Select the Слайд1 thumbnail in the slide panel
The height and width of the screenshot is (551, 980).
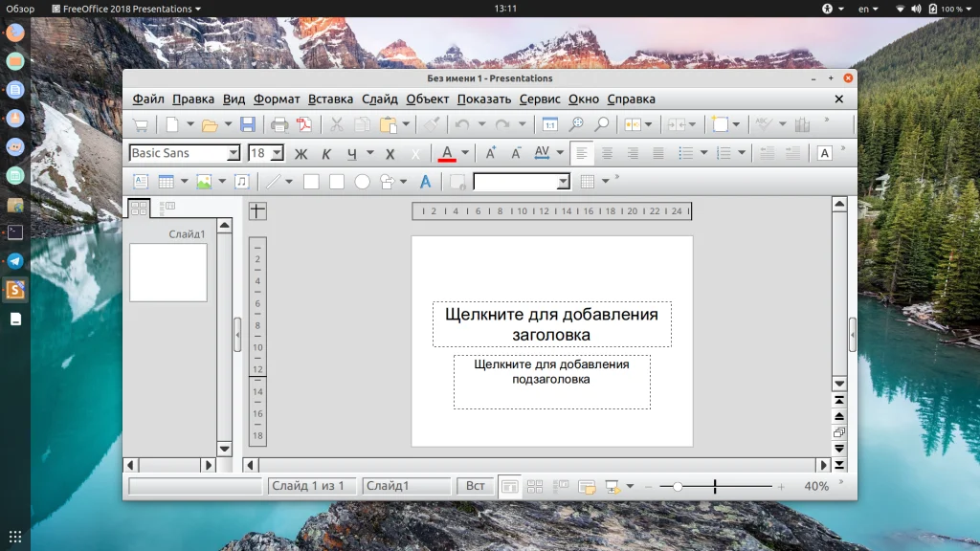pyautogui.click(x=168, y=273)
